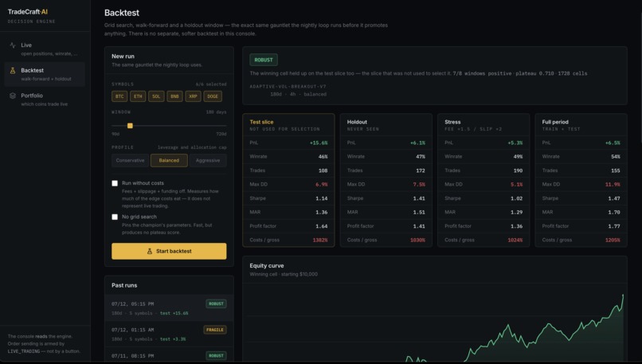Click Full period Winrate value 54%
This screenshot has width=642, height=364.
616,157
